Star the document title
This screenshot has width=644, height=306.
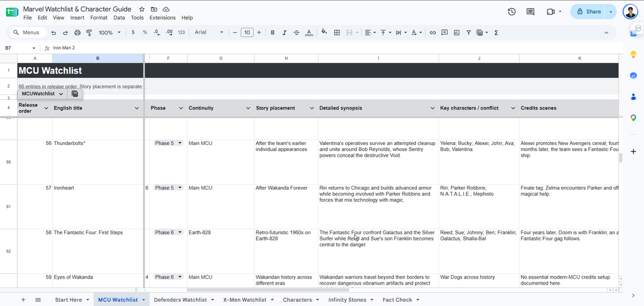[142, 10]
